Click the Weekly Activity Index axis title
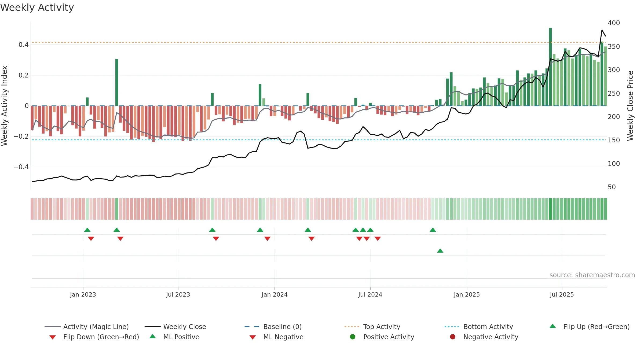The image size is (644, 362). click(5, 106)
